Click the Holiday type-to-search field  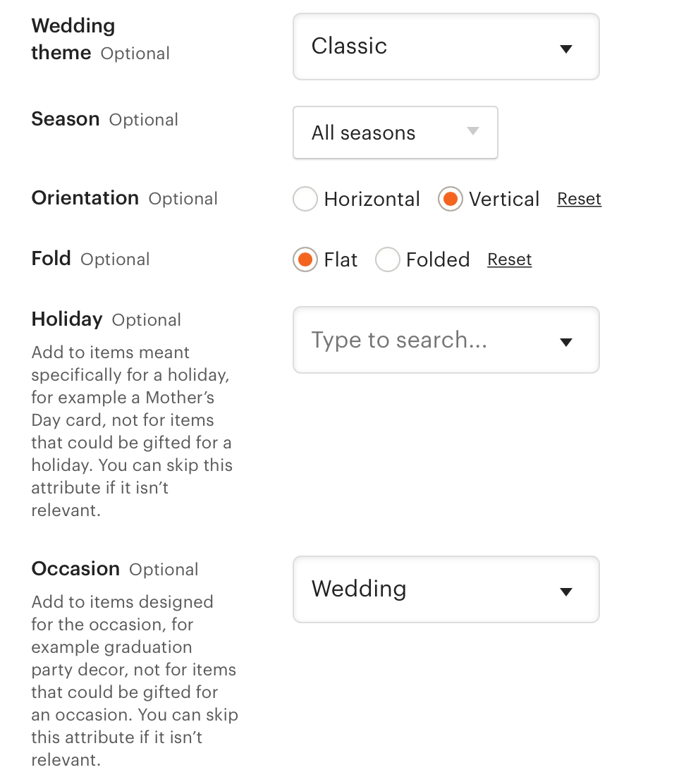coord(399,340)
